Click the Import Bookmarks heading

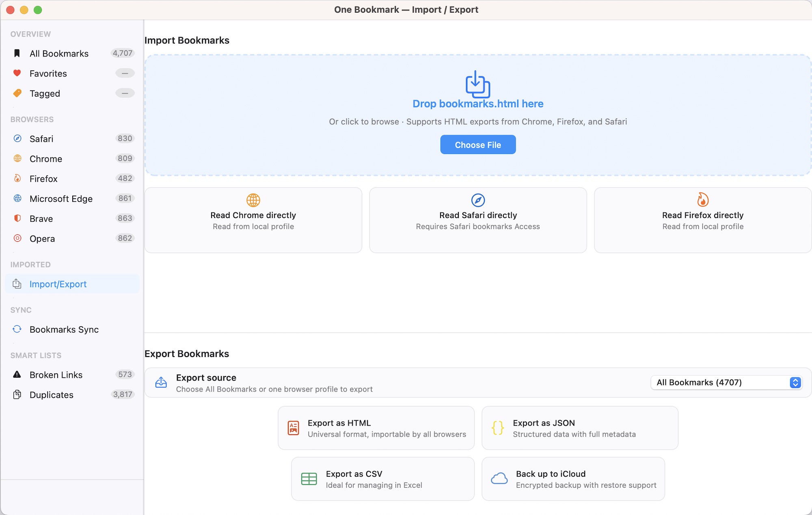point(187,40)
